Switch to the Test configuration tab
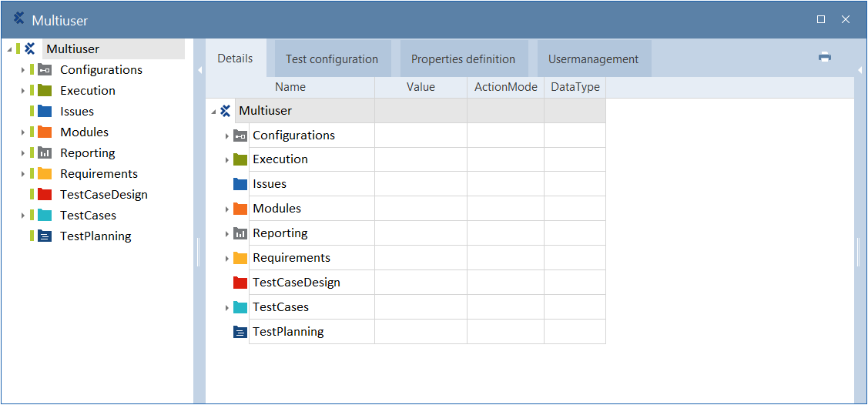The width and height of the screenshot is (868, 405). (332, 59)
